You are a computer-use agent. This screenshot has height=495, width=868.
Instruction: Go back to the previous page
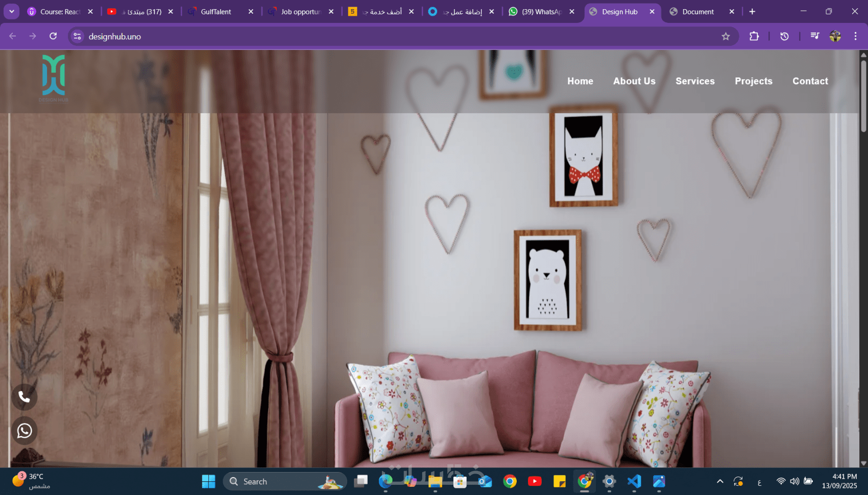13,36
